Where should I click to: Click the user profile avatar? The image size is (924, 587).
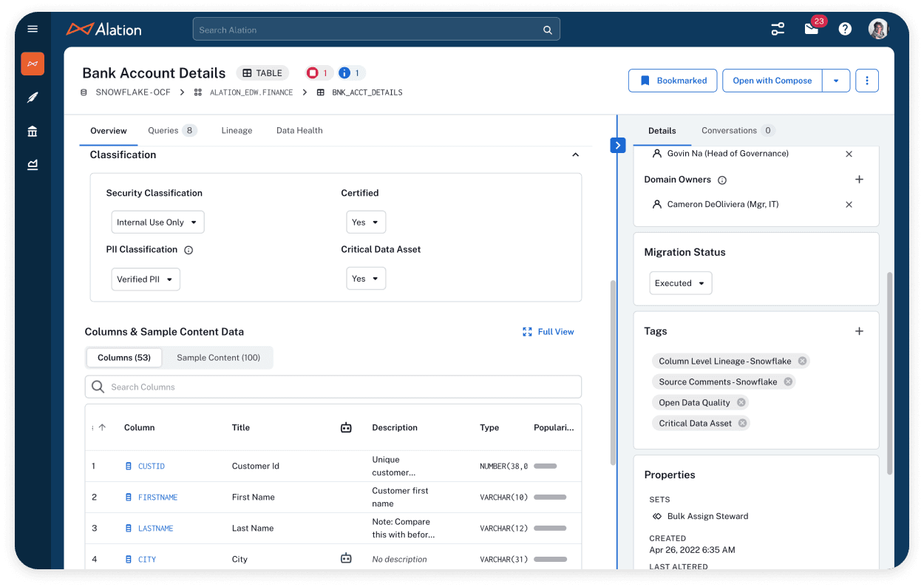877,28
